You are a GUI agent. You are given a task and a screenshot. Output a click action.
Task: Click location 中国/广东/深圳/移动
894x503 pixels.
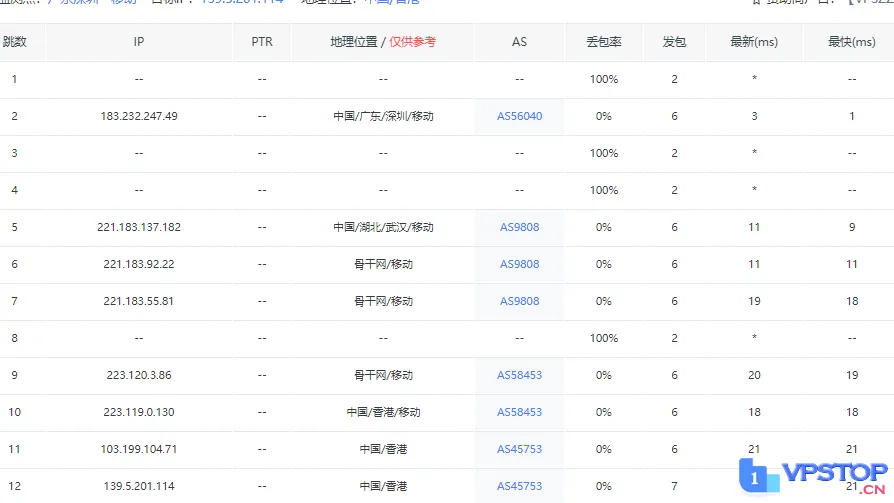coord(383,116)
